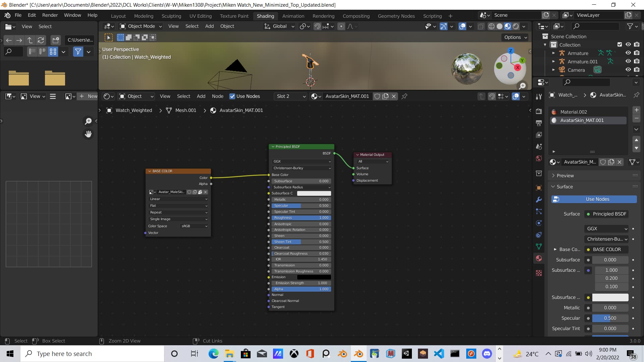
Task: Open the Slot 2 dropdown
Action: 291,96
